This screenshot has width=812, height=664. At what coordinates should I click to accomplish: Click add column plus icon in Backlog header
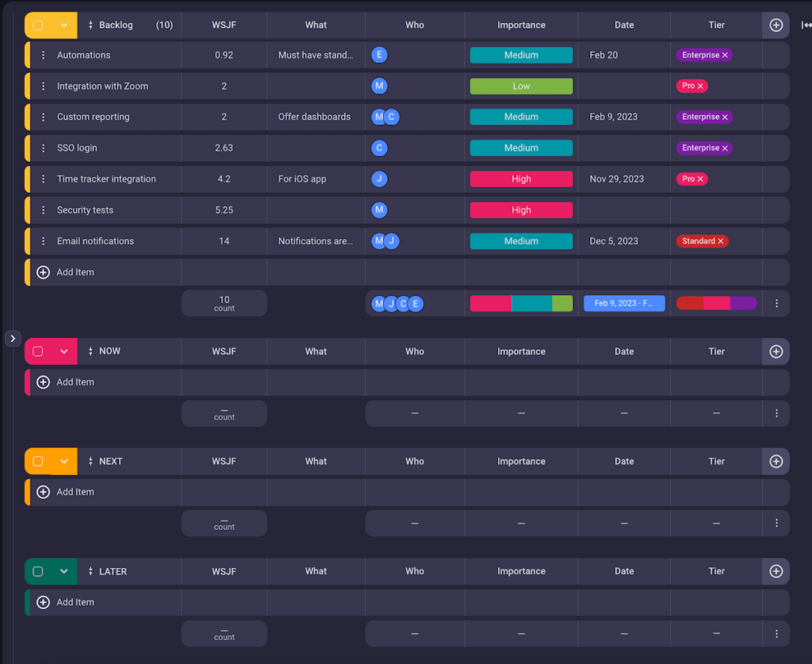tap(776, 25)
